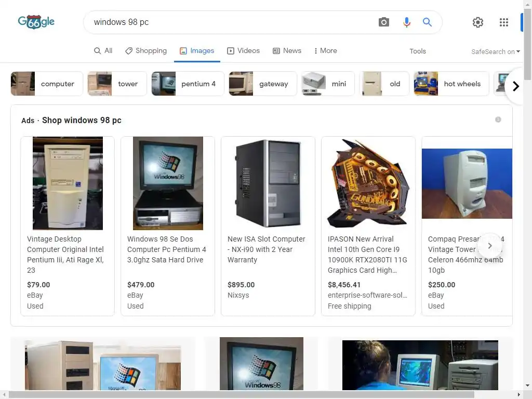Show more filter chips with arrow
Image resolution: width=532 pixels, height=399 pixels.
point(516,86)
